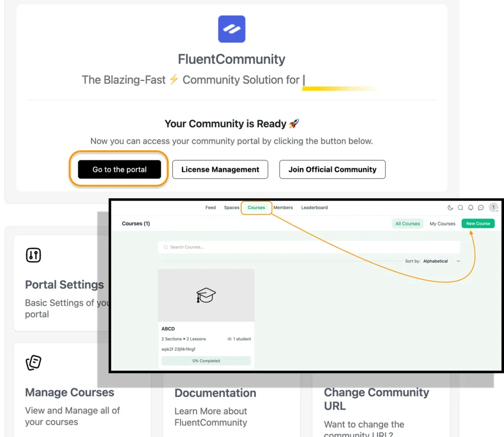This screenshot has width=504, height=437.
Task: Open messages chat bubble icon
Action: point(481,208)
